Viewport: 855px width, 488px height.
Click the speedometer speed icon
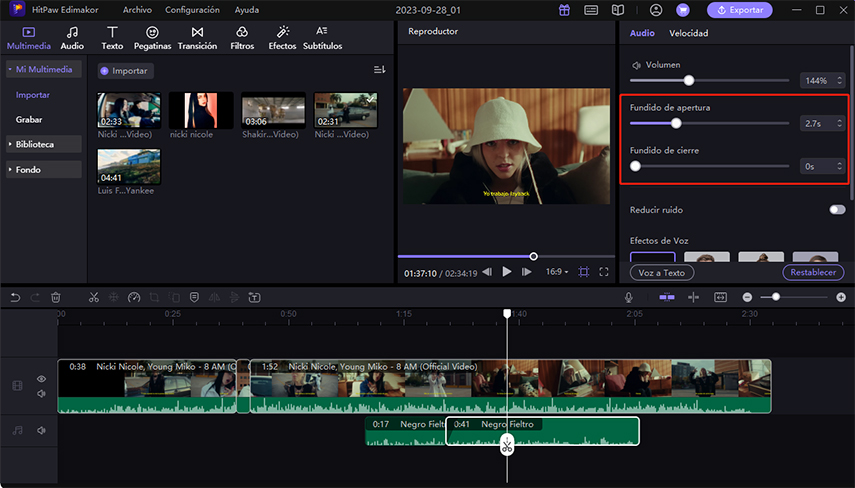coord(134,297)
